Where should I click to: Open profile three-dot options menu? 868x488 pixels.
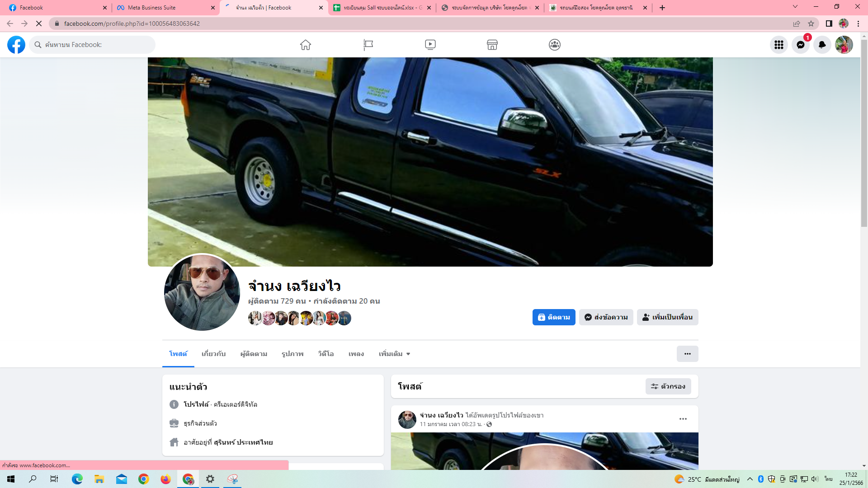[x=687, y=354]
